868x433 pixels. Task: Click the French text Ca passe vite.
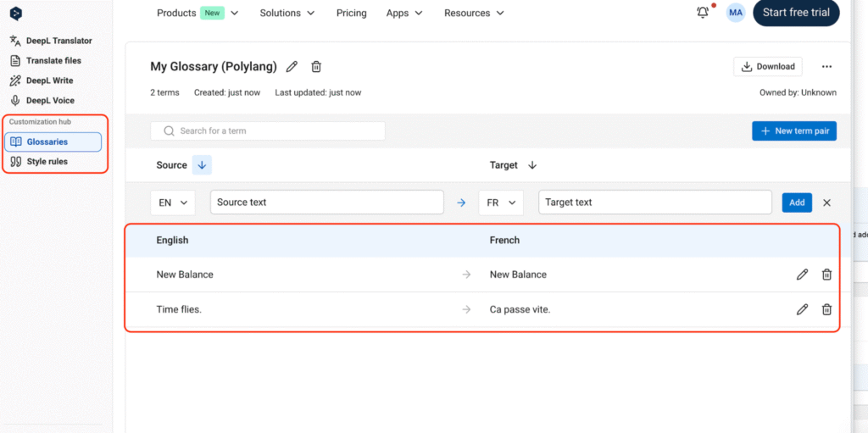tap(520, 309)
